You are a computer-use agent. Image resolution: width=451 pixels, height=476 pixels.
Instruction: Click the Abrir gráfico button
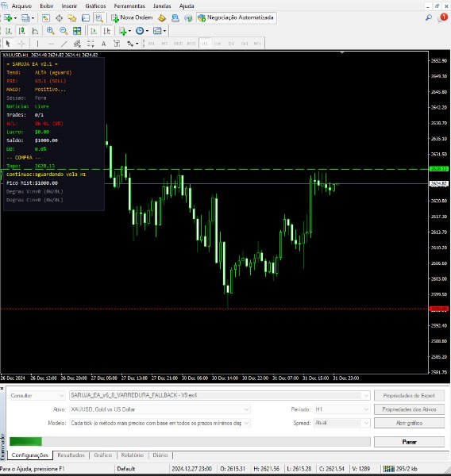pos(409,423)
